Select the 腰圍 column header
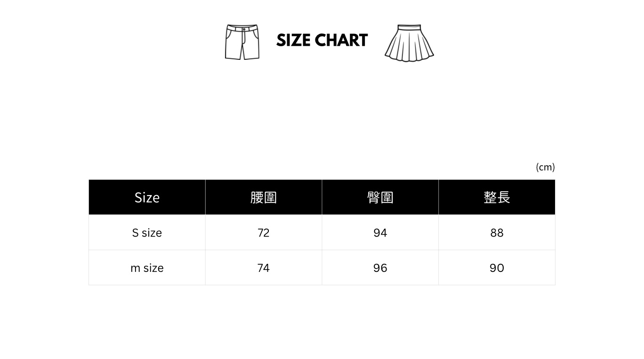The height and width of the screenshot is (359, 644). (264, 197)
